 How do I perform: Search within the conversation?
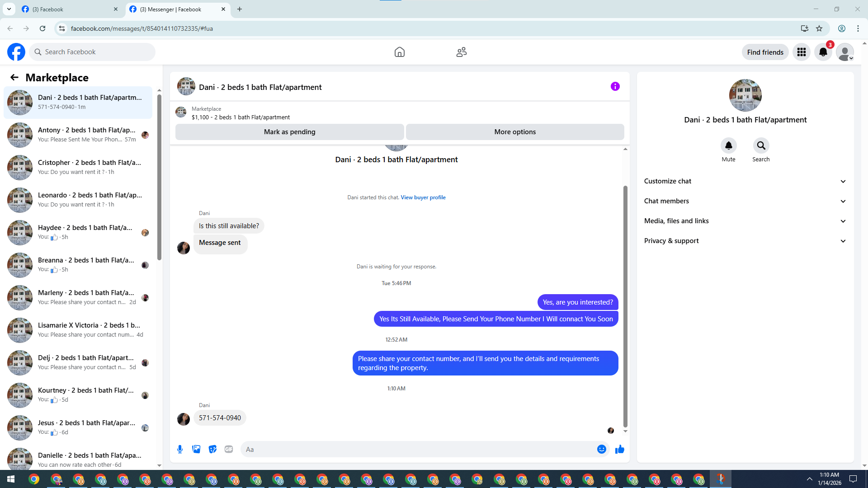761,146
